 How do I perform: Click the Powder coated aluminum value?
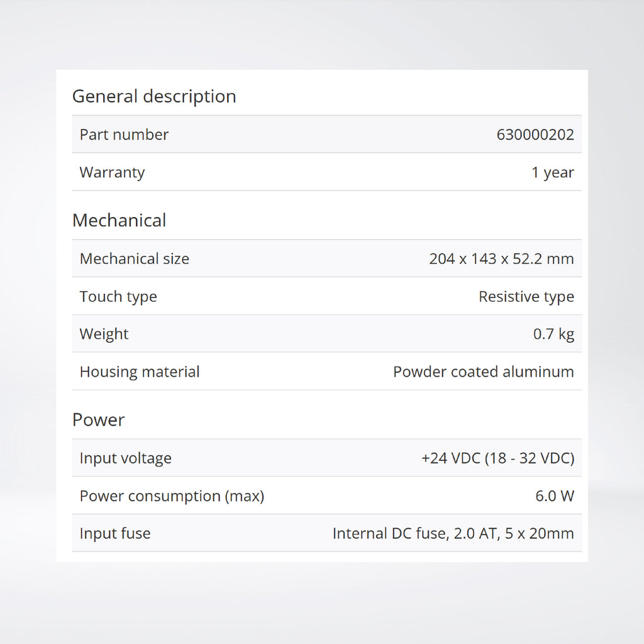coord(483,372)
